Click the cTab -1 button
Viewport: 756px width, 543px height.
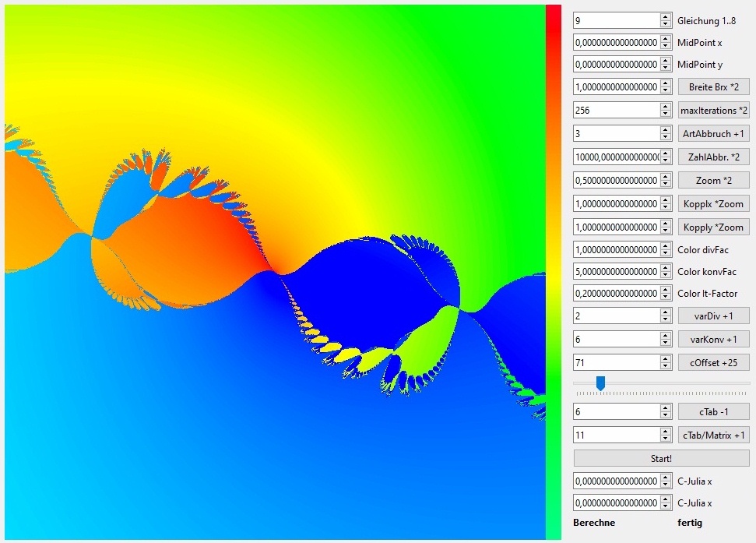point(714,412)
